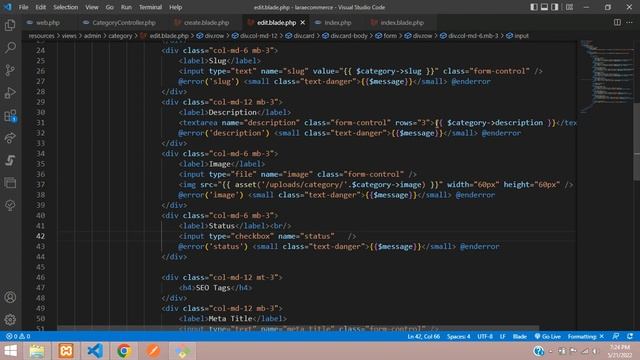
Task: Click errors and warnings count in status bar
Action: point(18,336)
